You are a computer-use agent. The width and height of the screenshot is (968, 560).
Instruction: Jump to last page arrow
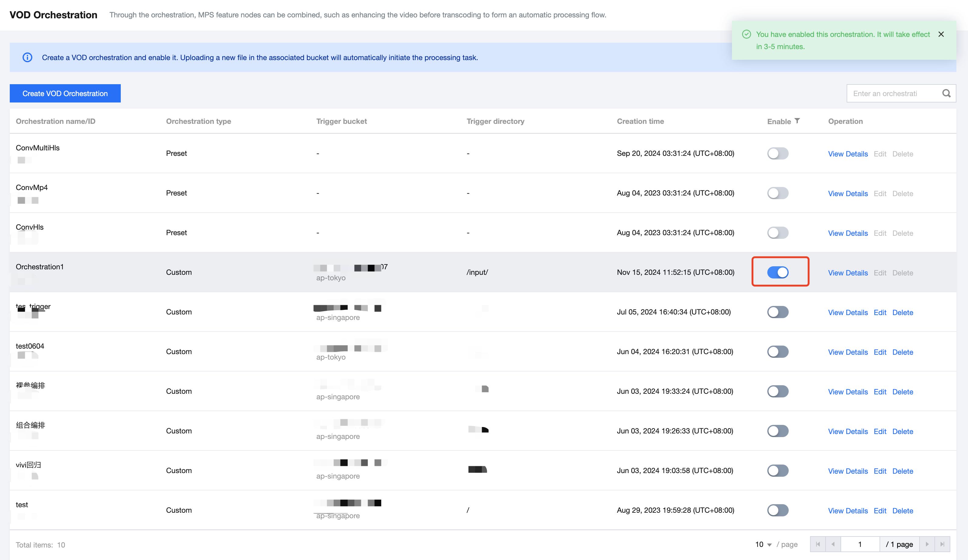click(942, 544)
